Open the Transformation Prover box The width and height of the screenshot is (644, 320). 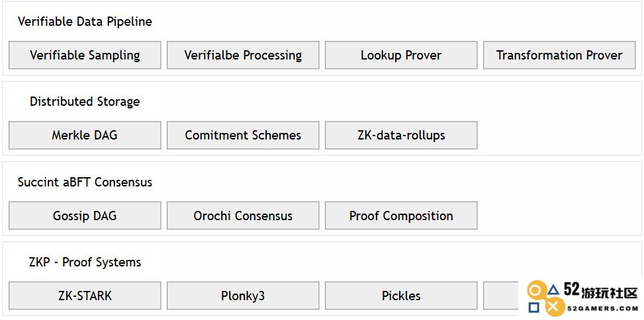tap(559, 55)
